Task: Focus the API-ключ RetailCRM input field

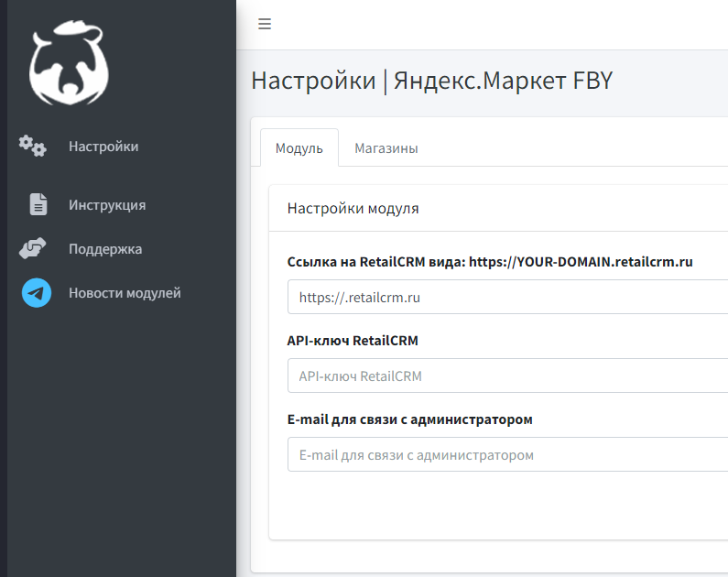Action: (x=507, y=376)
